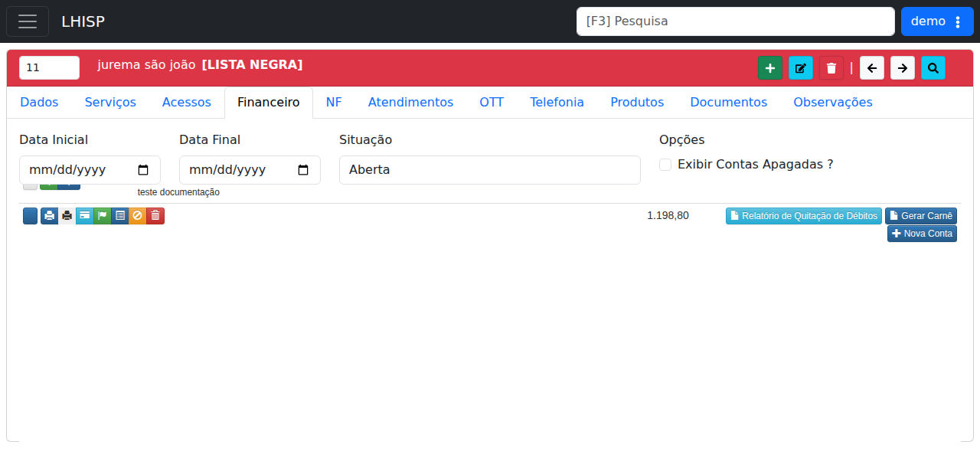Open the hamburger navigation menu
980x458 pixels.
click(x=28, y=21)
